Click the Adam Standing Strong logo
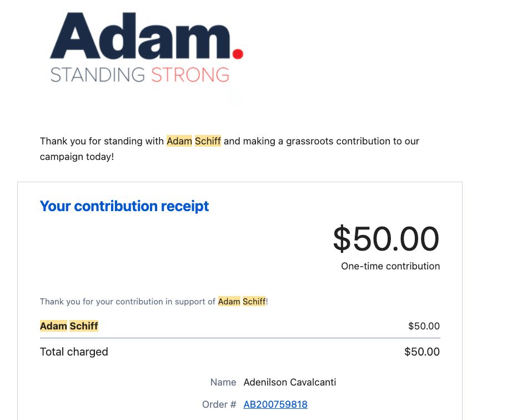This screenshot has width=517, height=420. [147, 48]
